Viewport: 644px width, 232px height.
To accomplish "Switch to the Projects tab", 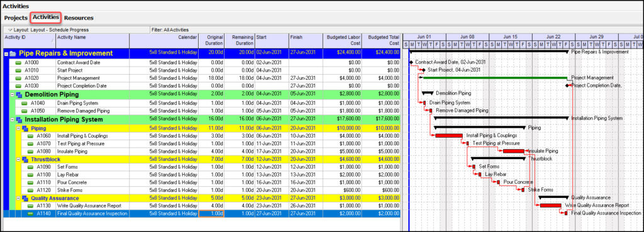I will point(16,18).
